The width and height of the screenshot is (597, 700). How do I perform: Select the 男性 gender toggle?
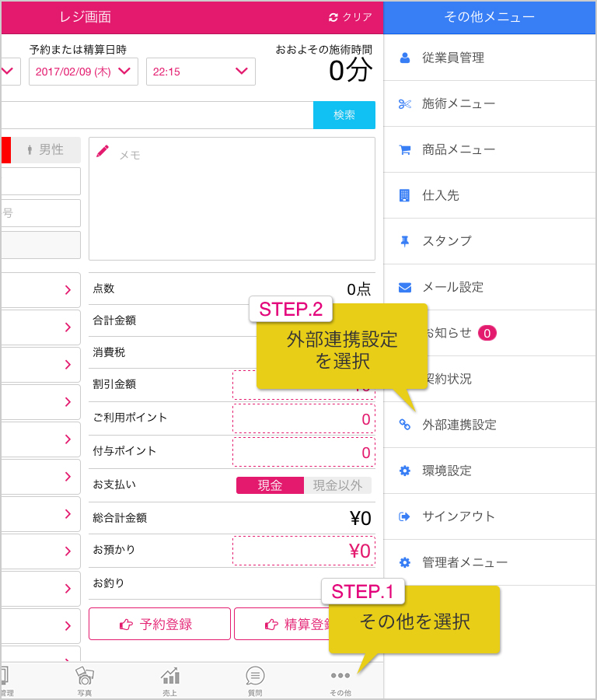click(46, 149)
